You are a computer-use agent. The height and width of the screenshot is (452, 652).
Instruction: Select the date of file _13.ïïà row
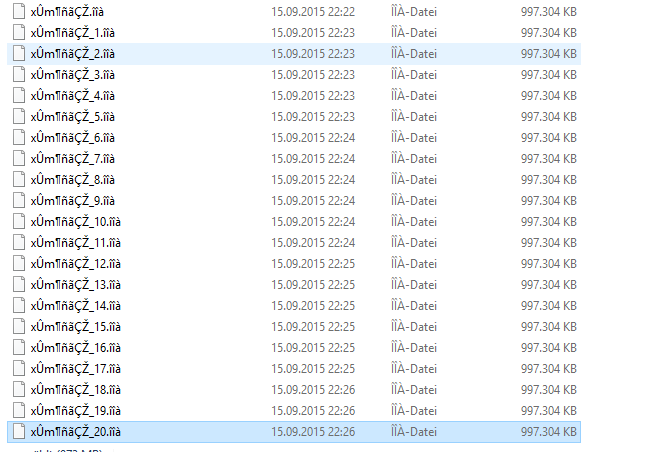point(313,285)
